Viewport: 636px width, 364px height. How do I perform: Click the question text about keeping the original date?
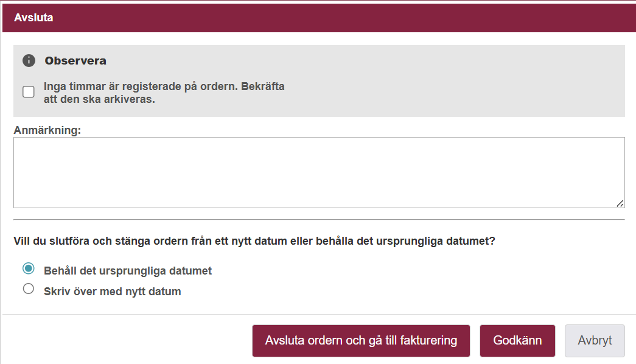tap(254, 241)
